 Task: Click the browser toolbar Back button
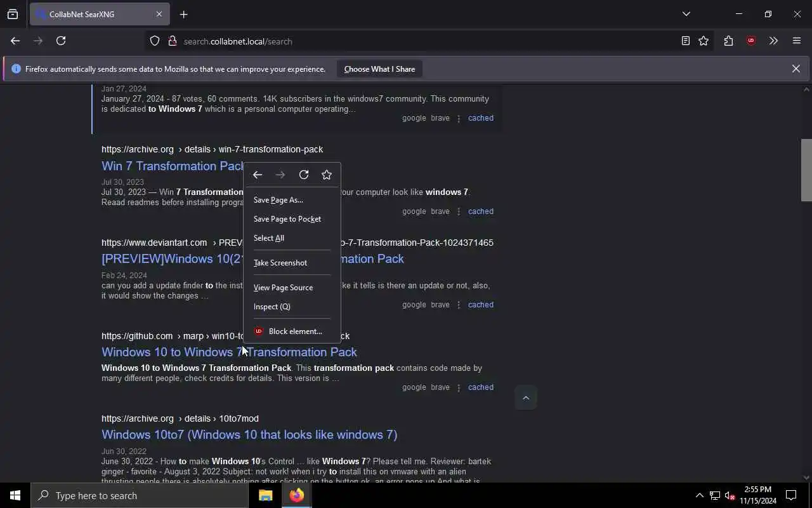pyautogui.click(x=15, y=41)
